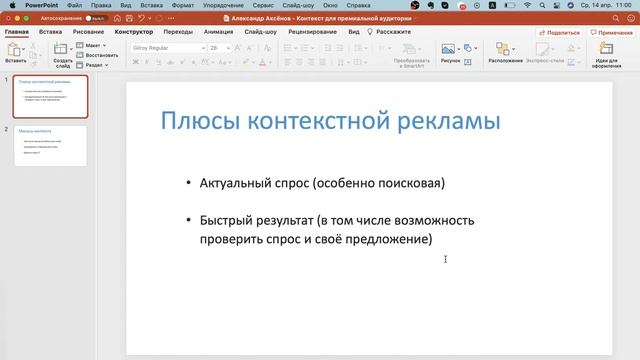
Task: Click the Copy icon in clipboard group
Action: [33, 55]
